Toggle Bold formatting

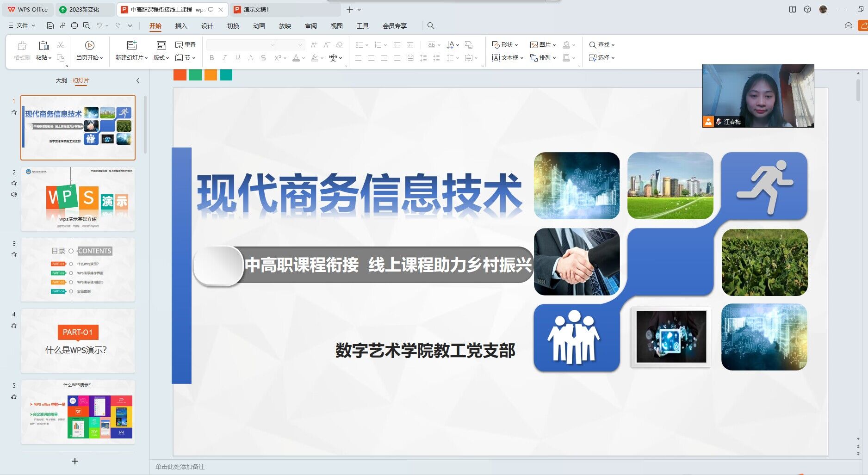pos(211,58)
